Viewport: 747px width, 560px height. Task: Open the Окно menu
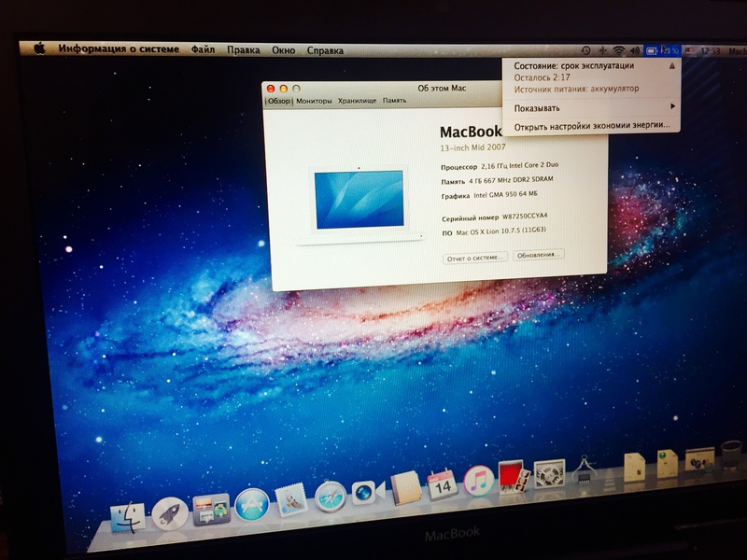point(284,50)
